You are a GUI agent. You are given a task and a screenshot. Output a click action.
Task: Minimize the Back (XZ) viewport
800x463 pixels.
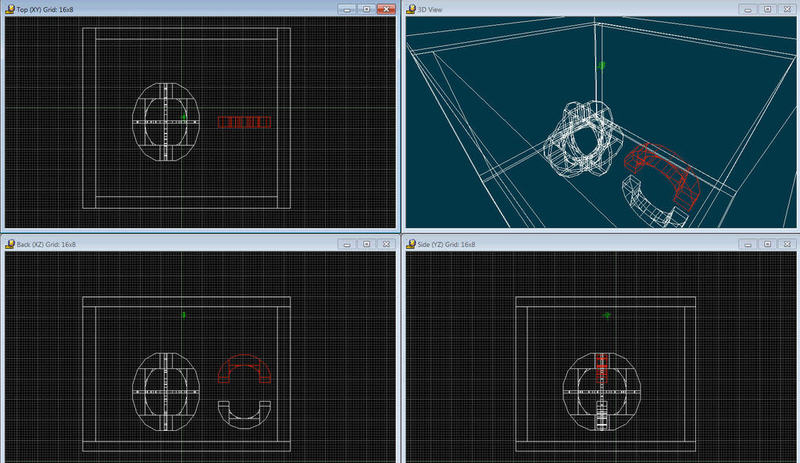pyautogui.click(x=346, y=243)
